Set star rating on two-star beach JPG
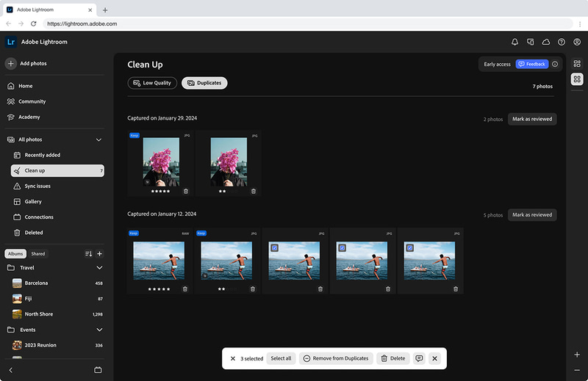Viewport: 588px width, 381px height. [227, 289]
